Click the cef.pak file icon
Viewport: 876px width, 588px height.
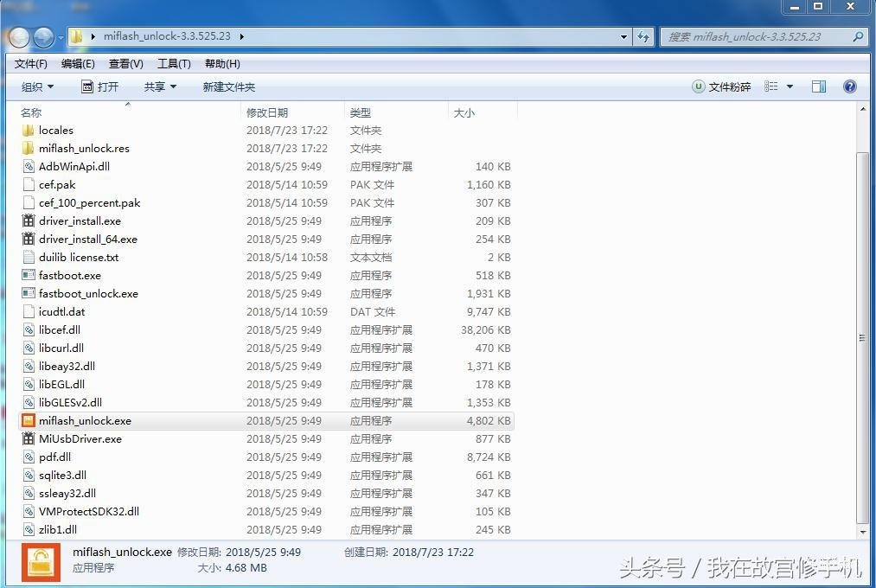coord(29,185)
